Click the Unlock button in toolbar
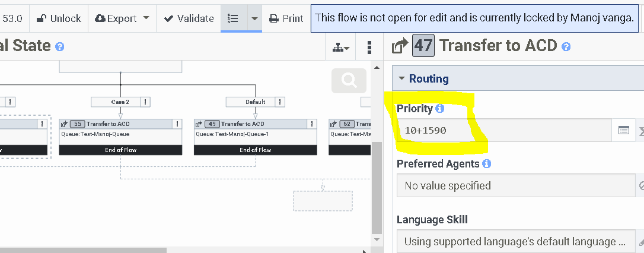Viewport: 644px width, 253px height. pos(59,18)
